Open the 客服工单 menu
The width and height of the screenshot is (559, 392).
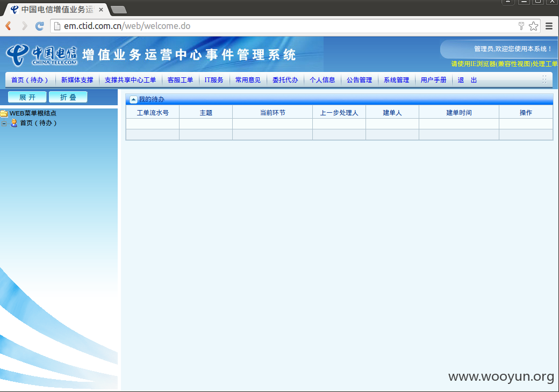click(x=180, y=80)
